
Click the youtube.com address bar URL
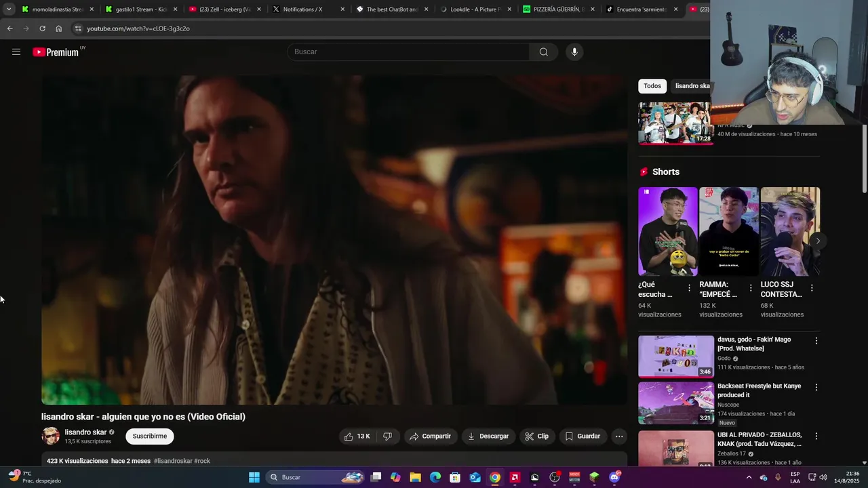138,28
